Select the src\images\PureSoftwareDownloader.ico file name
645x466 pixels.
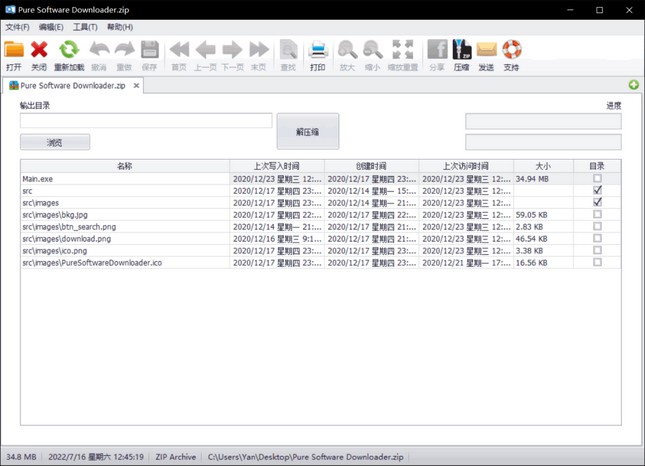click(92, 262)
